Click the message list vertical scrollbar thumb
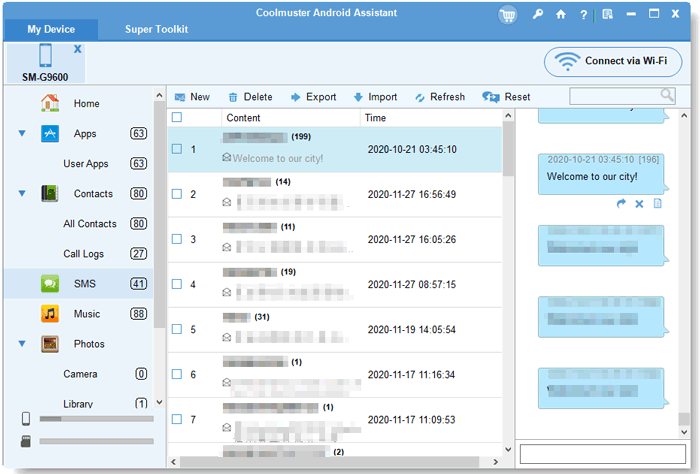This screenshot has width=700, height=474. (x=508, y=149)
